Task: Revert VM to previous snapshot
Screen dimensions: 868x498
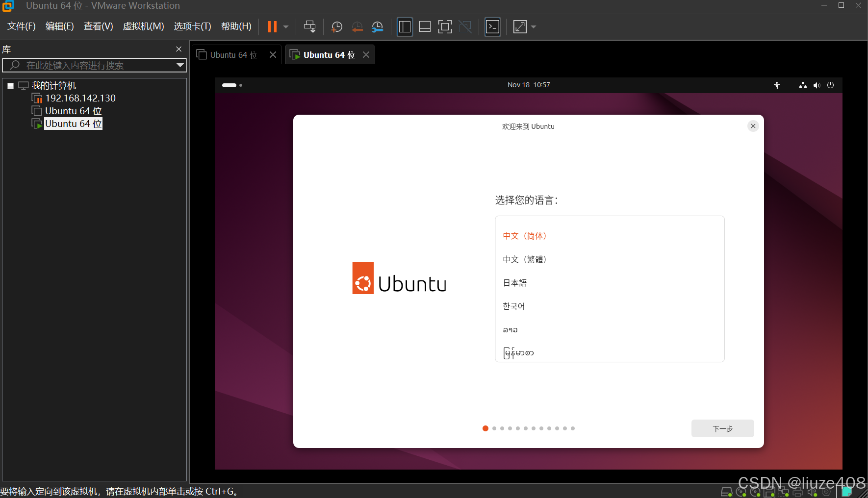Action: [357, 26]
